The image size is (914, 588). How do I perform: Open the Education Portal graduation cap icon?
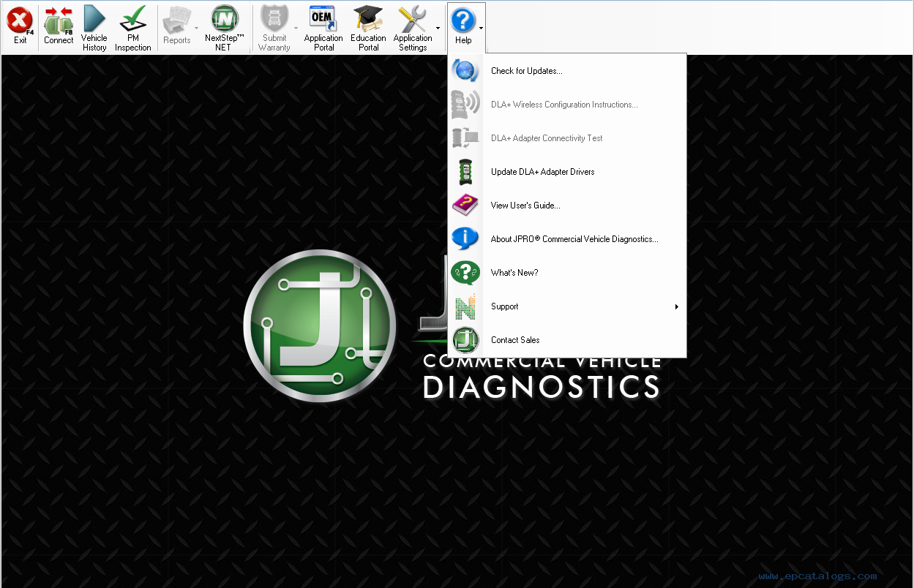368,18
